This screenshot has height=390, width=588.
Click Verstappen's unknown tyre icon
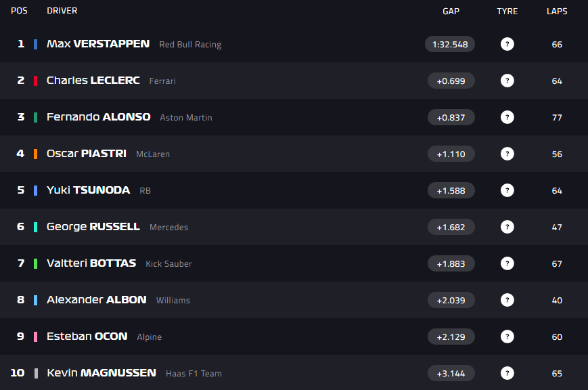507,44
